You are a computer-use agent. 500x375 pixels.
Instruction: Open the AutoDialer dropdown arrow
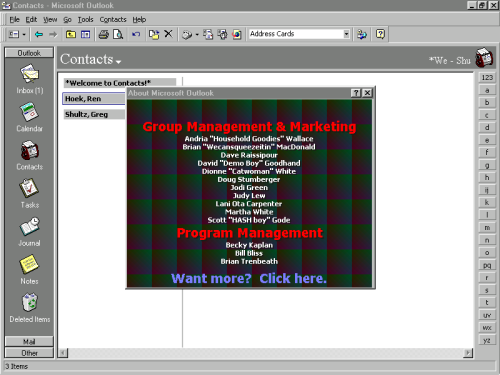(x=197, y=34)
